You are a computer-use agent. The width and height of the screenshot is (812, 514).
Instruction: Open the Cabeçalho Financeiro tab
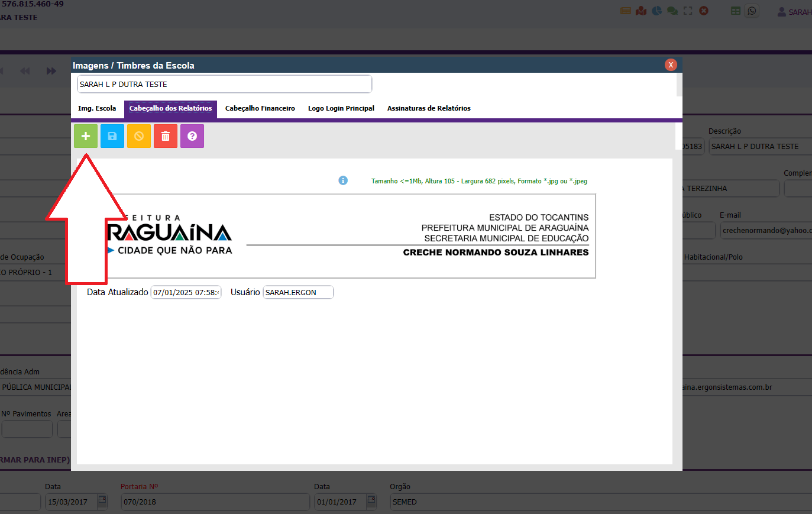(260, 108)
